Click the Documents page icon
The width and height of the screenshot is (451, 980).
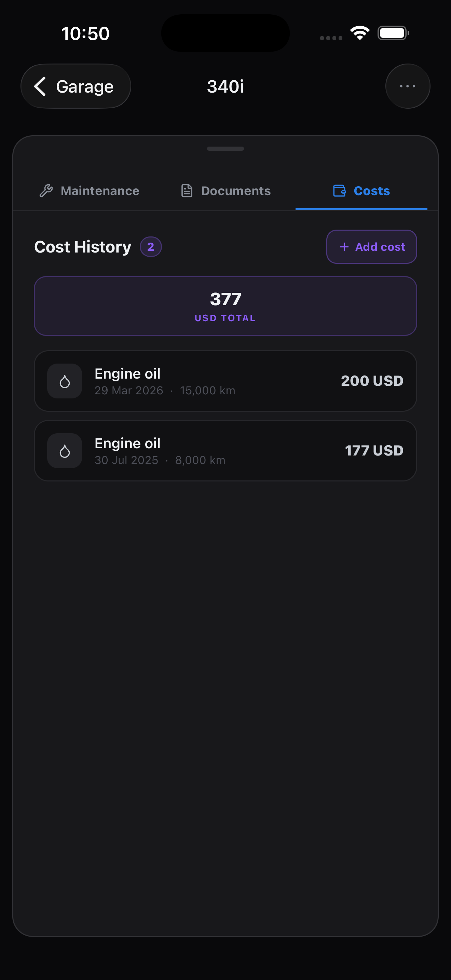pyautogui.click(x=186, y=191)
